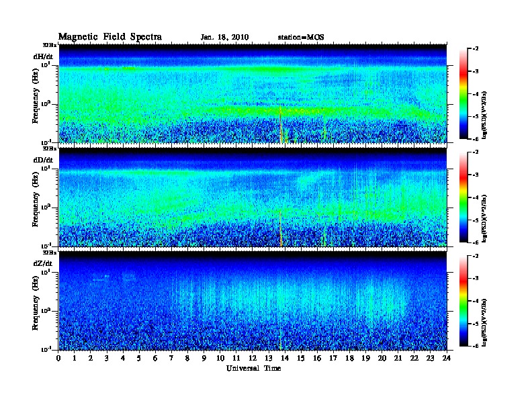Click inside the dH/dt spectrogram plot
This screenshot has height=411, width=532.
(253, 93)
